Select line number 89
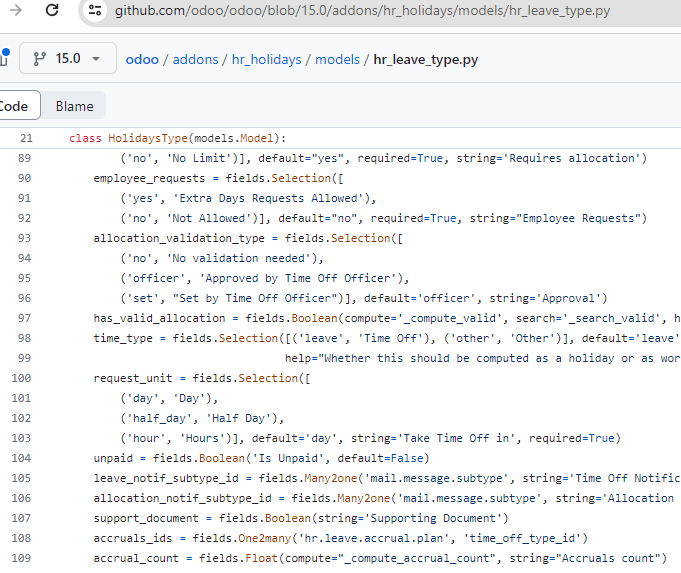The height and width of the screenshot is (573, 681). click(x=24, y=158)
